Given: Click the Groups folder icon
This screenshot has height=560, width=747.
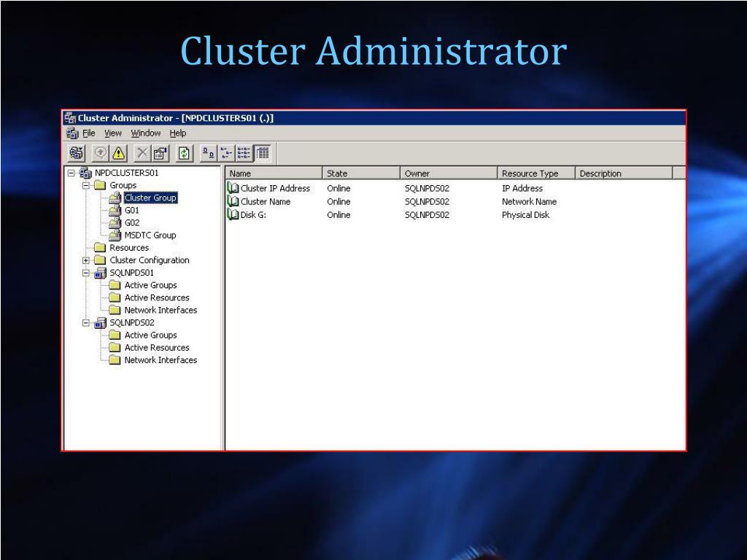Looking at the screenshot, I should pyautogui.click(x=99, y=185).
